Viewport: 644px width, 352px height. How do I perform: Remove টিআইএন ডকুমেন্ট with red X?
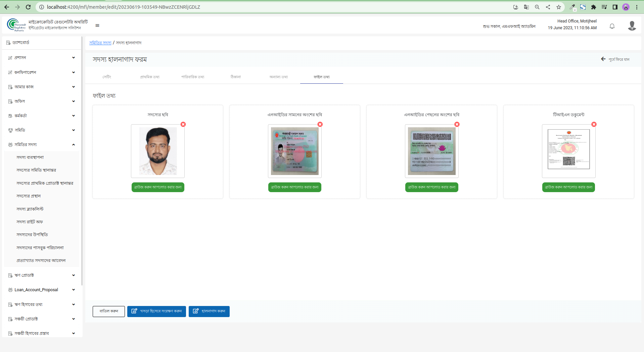[x=594, y=124]
